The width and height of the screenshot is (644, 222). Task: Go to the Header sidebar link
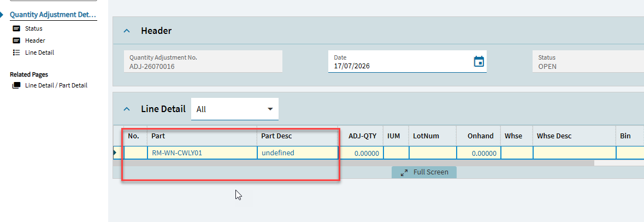(35, 40)
